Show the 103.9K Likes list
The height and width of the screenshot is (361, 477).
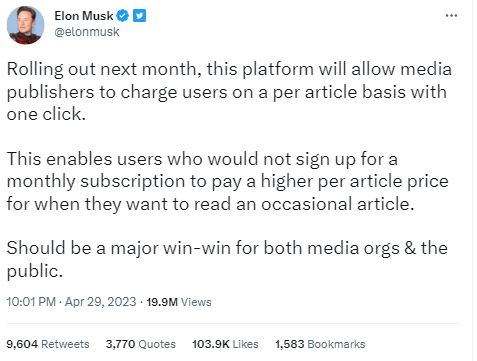pos(225,344)
